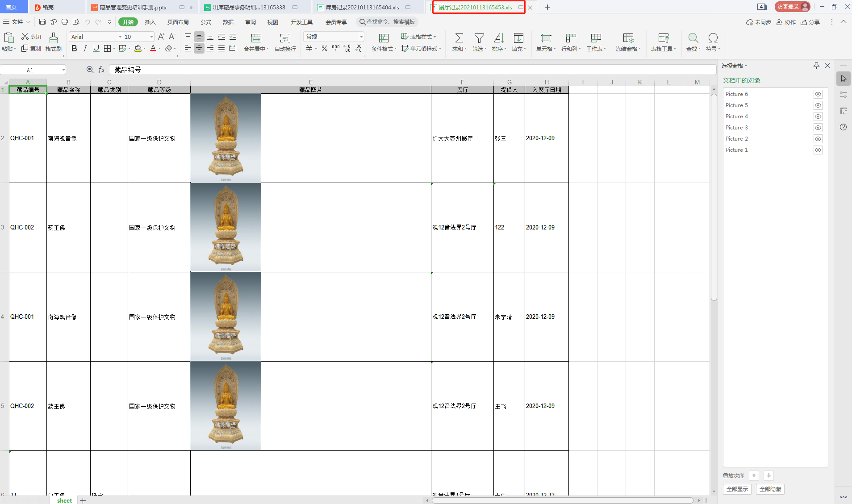Image resolution: width=852 pixels, height=504 pixels.
Task: Switch to the Insert (插入) ribbon tab
Action: click(x=150, y=22)
